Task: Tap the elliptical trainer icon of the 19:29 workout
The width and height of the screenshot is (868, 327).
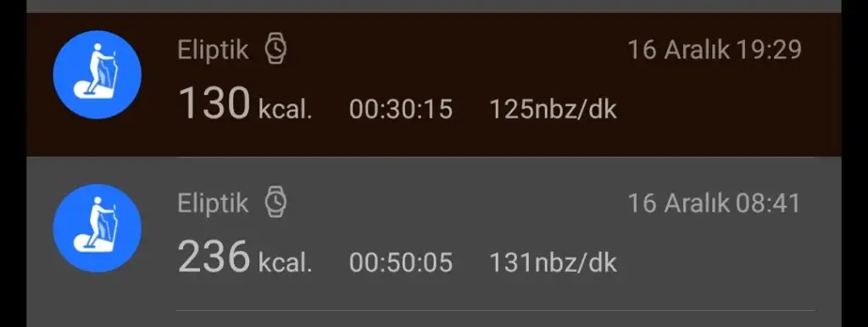Action: coord(97,75)
